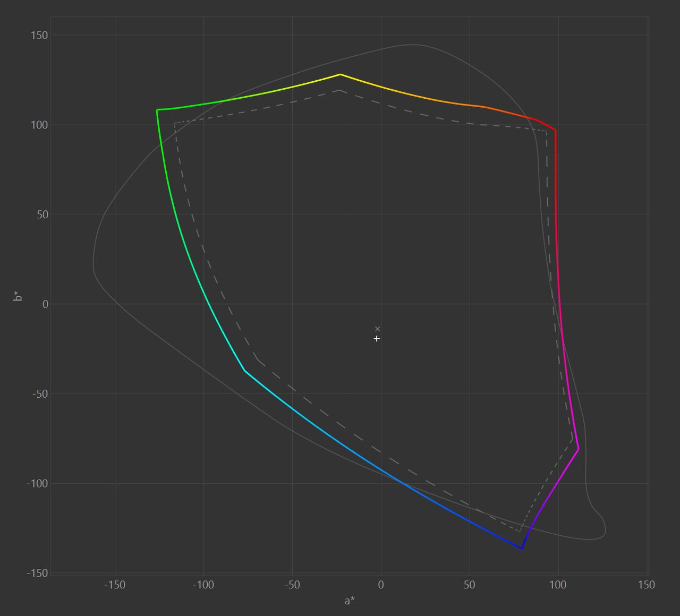Select the yellow vertex of the colored gamut
This screenshot has height=616, width=680.
340,74
